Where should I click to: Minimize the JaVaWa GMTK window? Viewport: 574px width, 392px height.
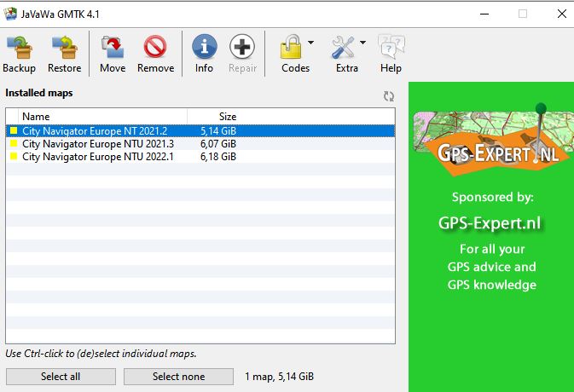click(484, 14)
